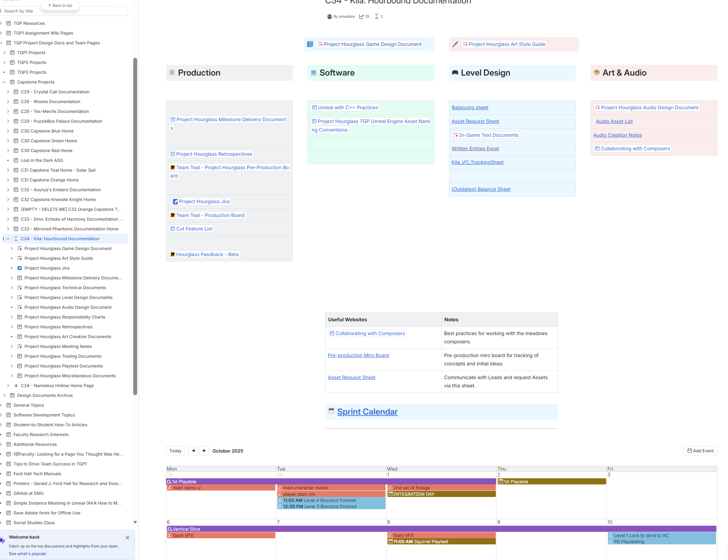Viewport: 728px width, 560px height.
Task: Open the Balancing sheet link
Action: 470,108
